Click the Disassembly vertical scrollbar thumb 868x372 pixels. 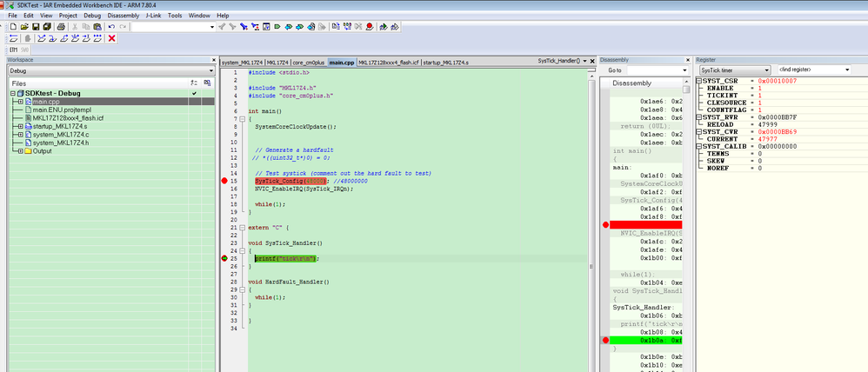pyautogui.click(x=686, y=90)
